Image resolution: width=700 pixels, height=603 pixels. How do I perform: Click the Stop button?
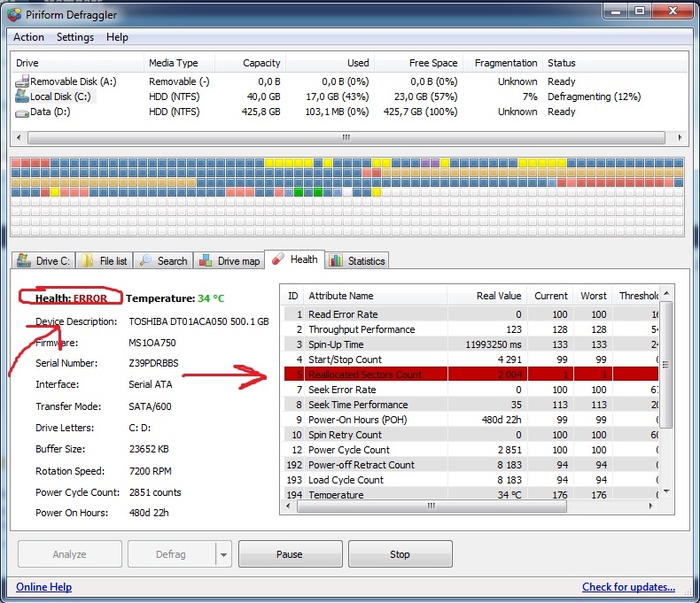point(400,554)
